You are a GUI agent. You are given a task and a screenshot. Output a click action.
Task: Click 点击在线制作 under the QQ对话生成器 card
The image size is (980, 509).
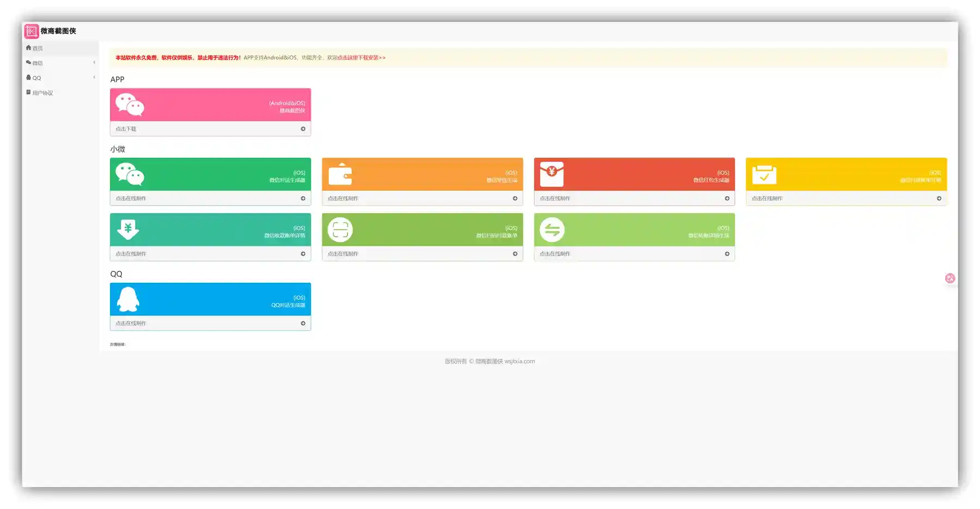pyautogui.click(x=131, y=324)
